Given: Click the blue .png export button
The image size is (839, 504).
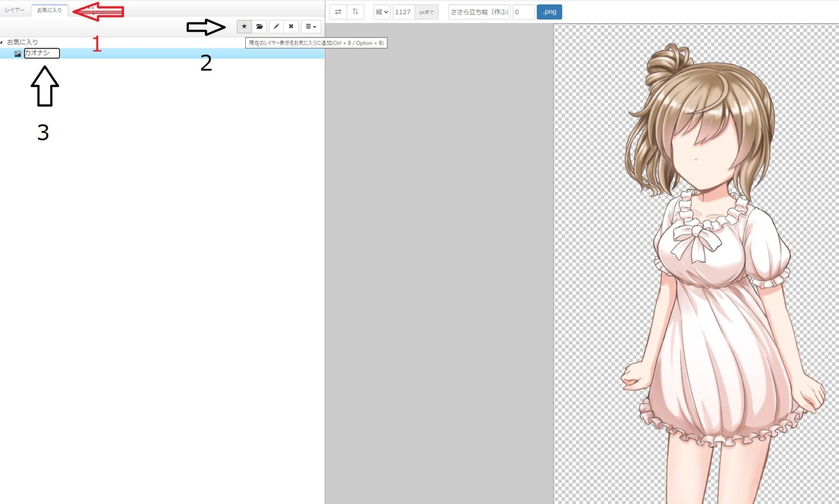Looking at the screenshot, I should point(549,11).
